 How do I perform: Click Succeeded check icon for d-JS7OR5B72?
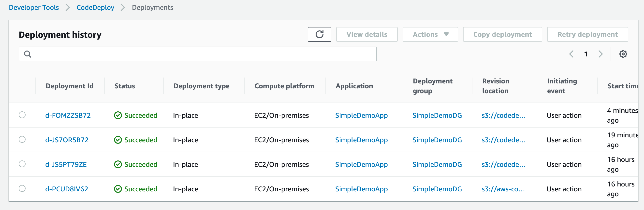click(x=118, y=140)
